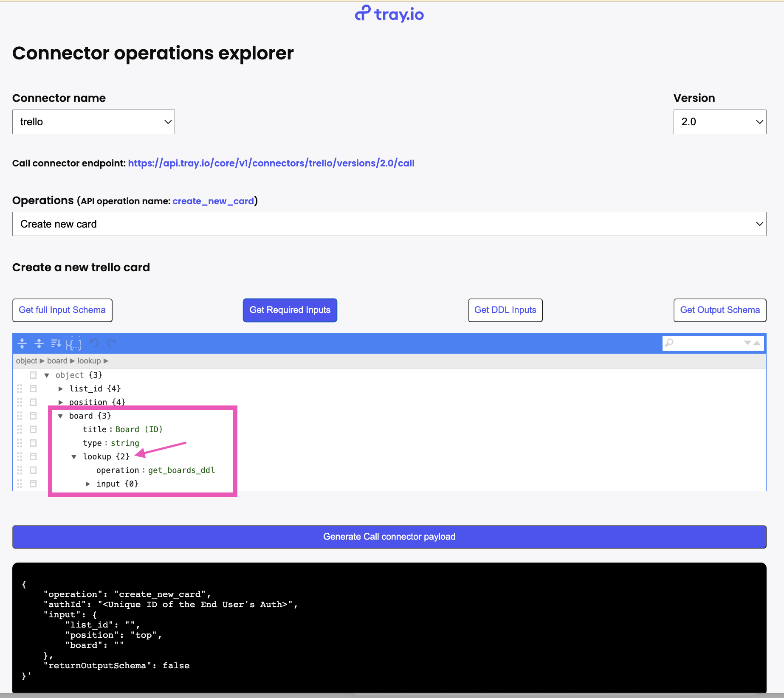Click the previous-match up triangle in search
The image size is (784, 698).
(x=758, y=343)
